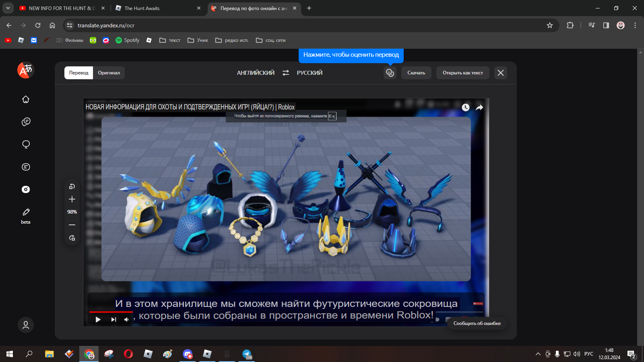
Task: Open Windows notification center
Action: tap(632, 354)
